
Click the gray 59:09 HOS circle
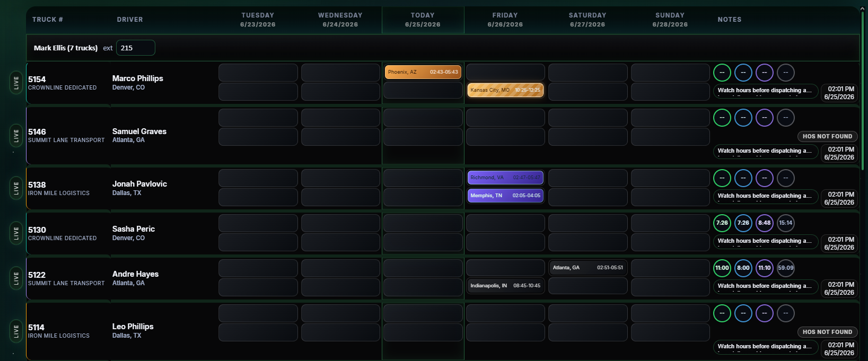coord(786,268)
